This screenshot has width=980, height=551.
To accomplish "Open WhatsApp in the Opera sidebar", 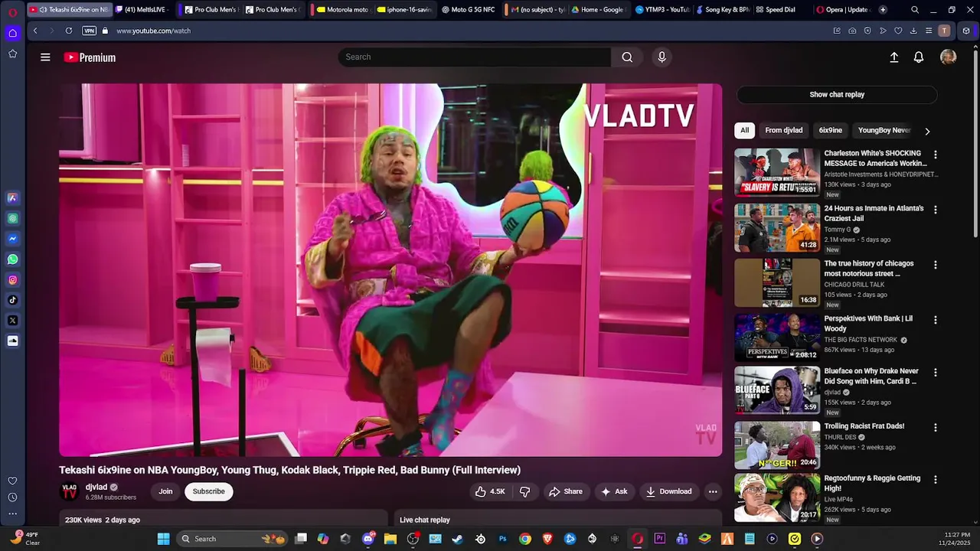I will coord(12,259).
